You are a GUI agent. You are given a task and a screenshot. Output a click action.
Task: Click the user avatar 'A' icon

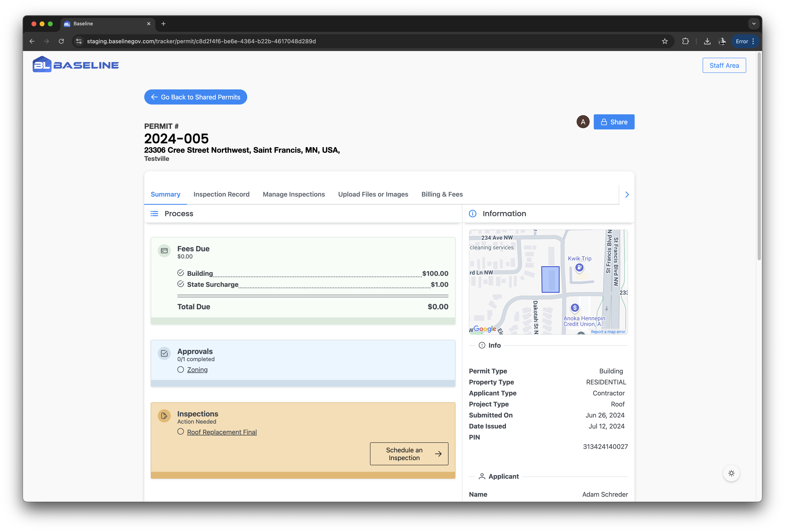[x=583, y=122]
